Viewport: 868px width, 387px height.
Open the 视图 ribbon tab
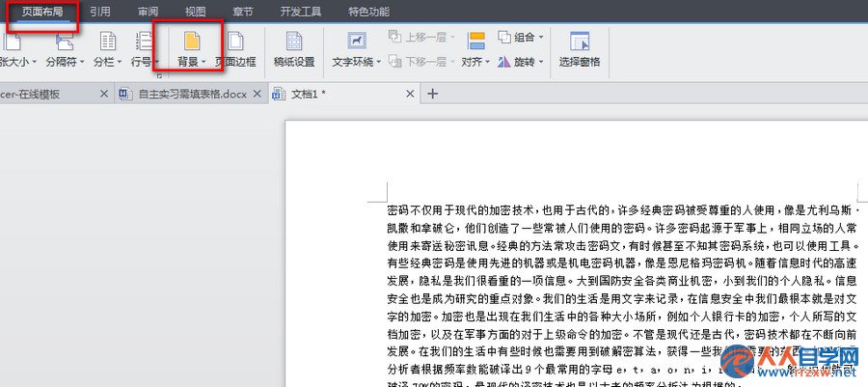[x=196, y=12]
